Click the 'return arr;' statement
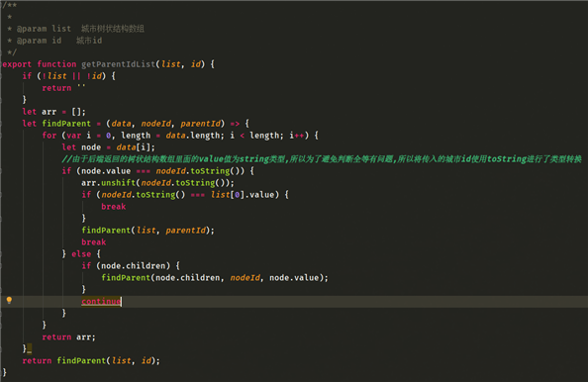The image size is (588, 382). 68,337
